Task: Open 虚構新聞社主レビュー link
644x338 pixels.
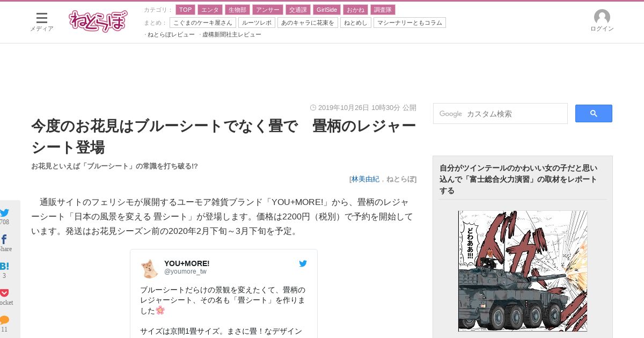Action: [232, 34]
